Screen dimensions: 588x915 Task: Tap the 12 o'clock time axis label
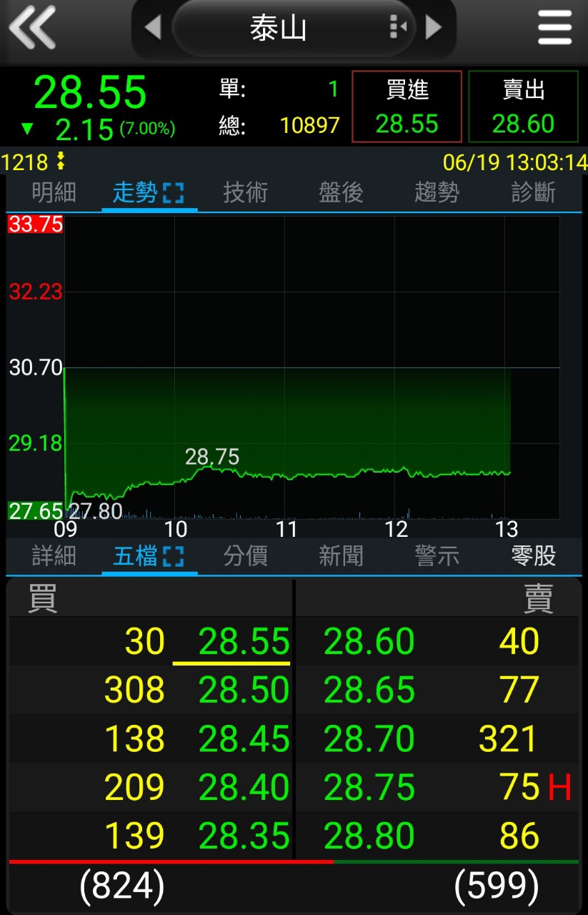397,530
